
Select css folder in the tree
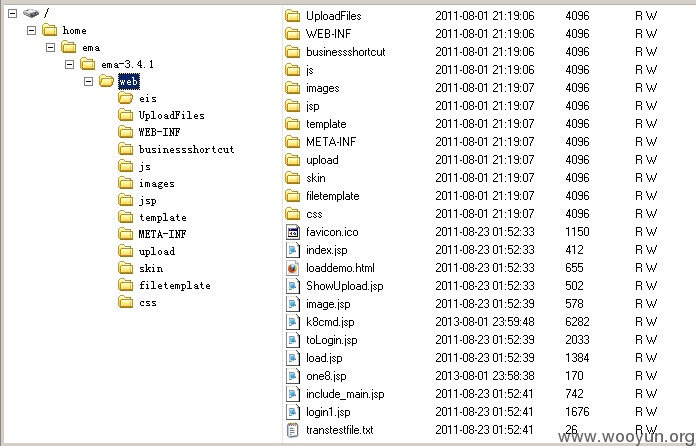[x=147, y=303]
